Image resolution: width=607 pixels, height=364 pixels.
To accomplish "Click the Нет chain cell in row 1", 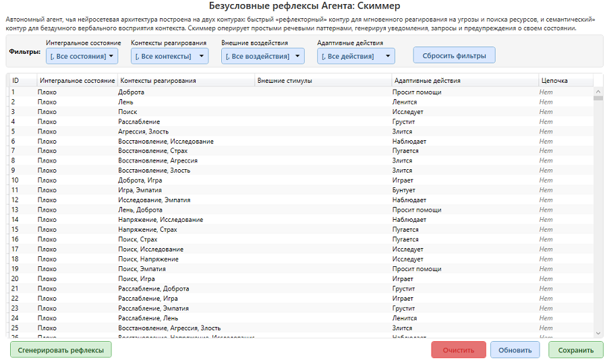I will 546,92.
